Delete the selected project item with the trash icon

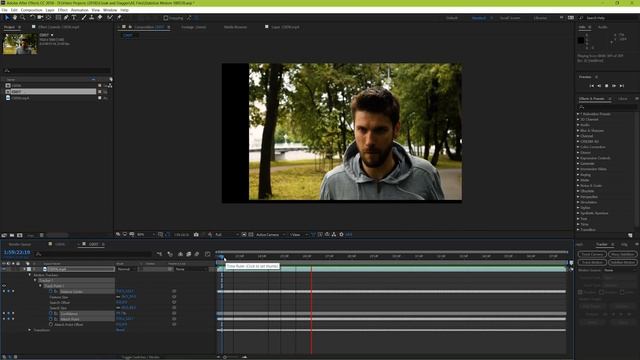42,235
